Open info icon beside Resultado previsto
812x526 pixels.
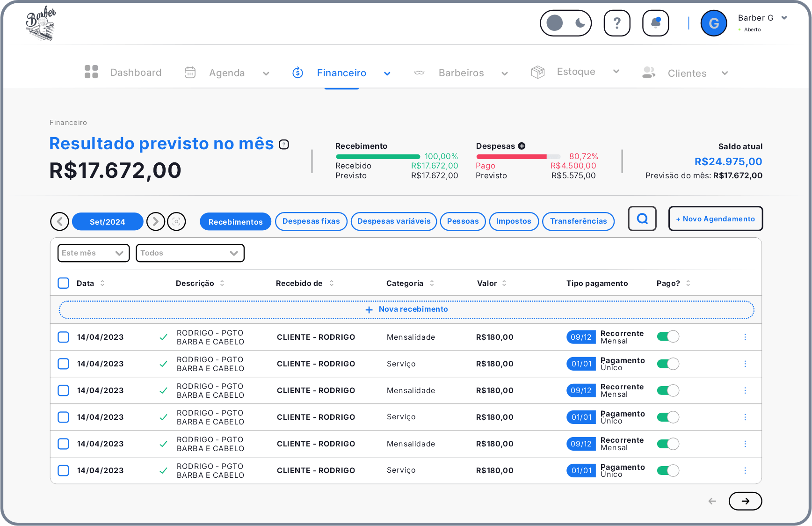click(284, 145)
